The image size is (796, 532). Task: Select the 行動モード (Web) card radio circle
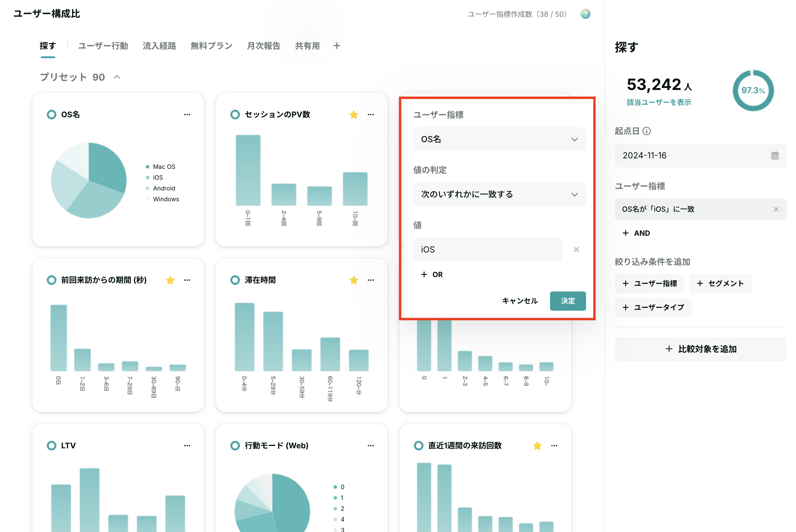[235, 446]
